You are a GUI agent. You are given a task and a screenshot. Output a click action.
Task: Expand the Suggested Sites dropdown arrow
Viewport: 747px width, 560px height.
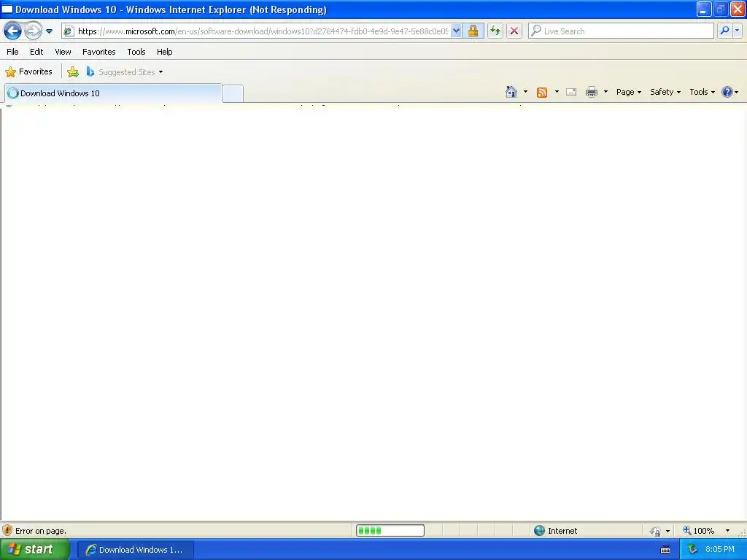(x=161, y=72)
